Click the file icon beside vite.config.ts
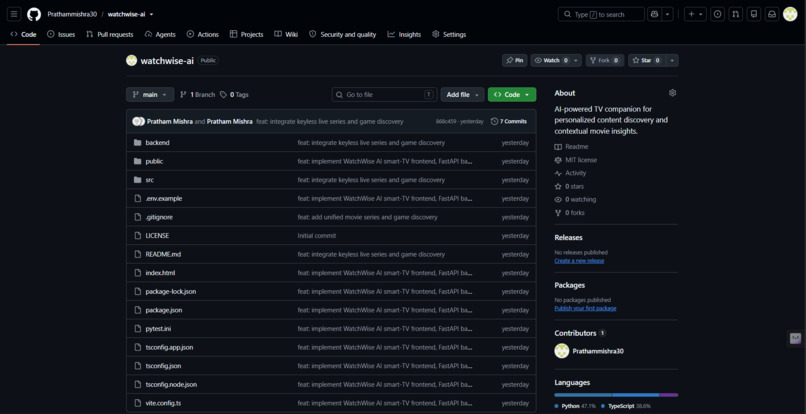Screen dimensions: 806x414 pyautogui.click(x=137, y=403)
